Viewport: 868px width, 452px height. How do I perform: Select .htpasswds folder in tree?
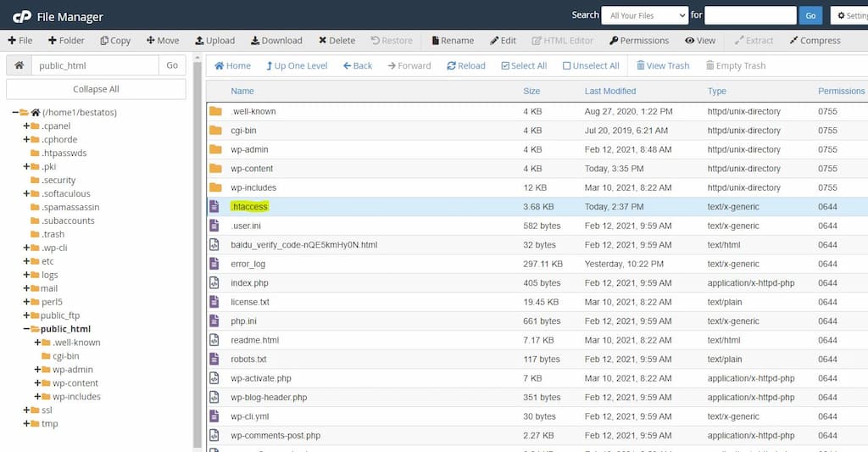(64, 153)
